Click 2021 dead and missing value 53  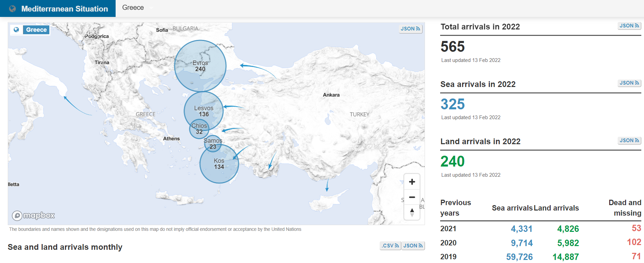[637, 228]
